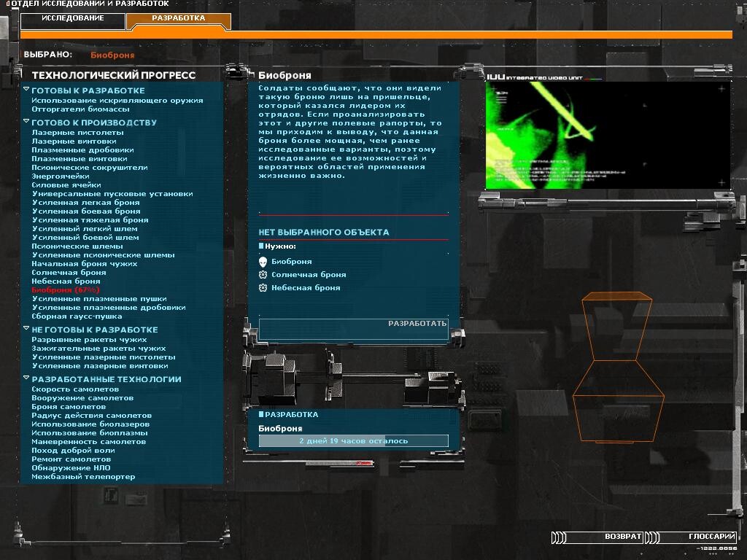
Task: Select Усиленный боевой шлем
Action: click(85, 238)
